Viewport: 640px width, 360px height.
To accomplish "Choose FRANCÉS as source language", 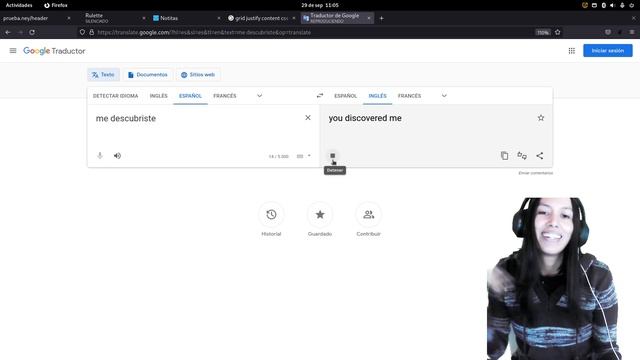I will pyautogui.click(x=224, y=96).
